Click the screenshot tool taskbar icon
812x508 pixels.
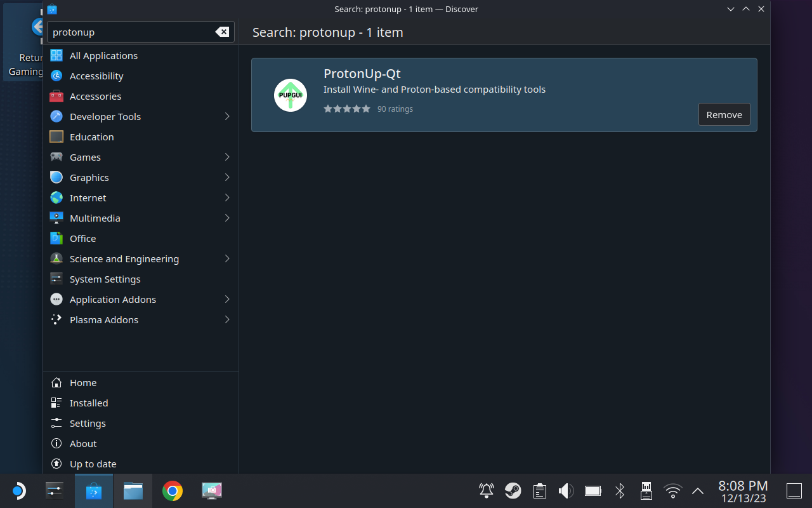pyautogui.click(x=212, y=491)
